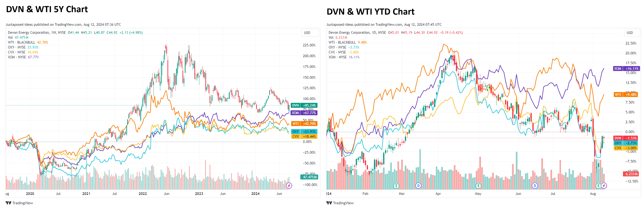The height and width of the screenshot is (208, 644).
Task: Open the late-February earnings E marker
Action: [x=396, y=186]
